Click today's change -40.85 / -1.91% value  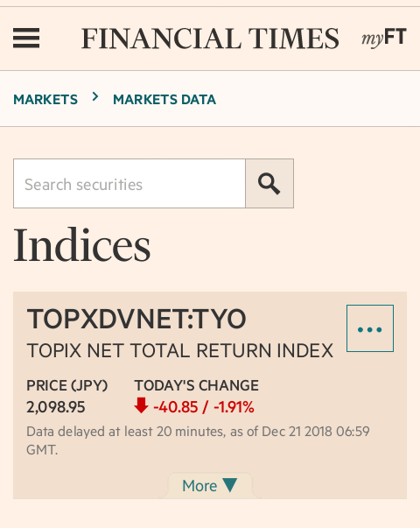pyautogui.click(x=204, y=407)
